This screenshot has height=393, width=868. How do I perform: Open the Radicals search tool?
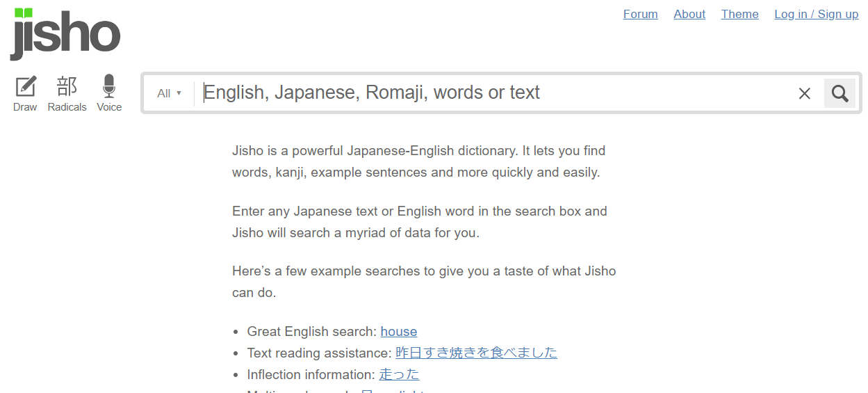pyautogui.click(x=67, y=94)
